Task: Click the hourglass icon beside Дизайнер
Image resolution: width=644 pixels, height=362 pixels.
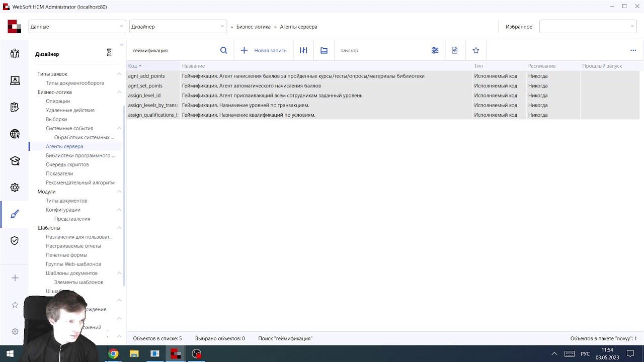Action: click(109, 52)
